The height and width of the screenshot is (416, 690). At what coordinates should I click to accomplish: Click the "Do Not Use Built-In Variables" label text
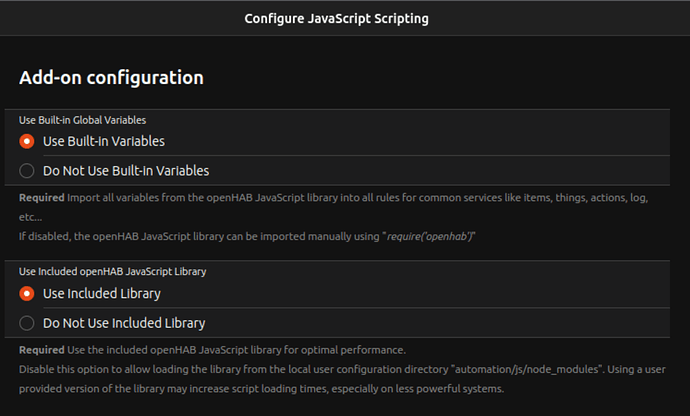coord(126,170)
